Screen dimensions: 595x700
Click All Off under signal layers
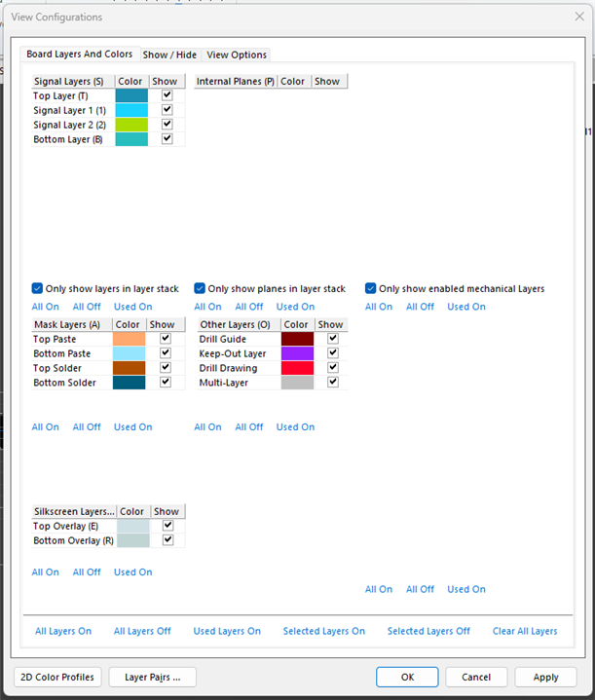click(87, 307)
